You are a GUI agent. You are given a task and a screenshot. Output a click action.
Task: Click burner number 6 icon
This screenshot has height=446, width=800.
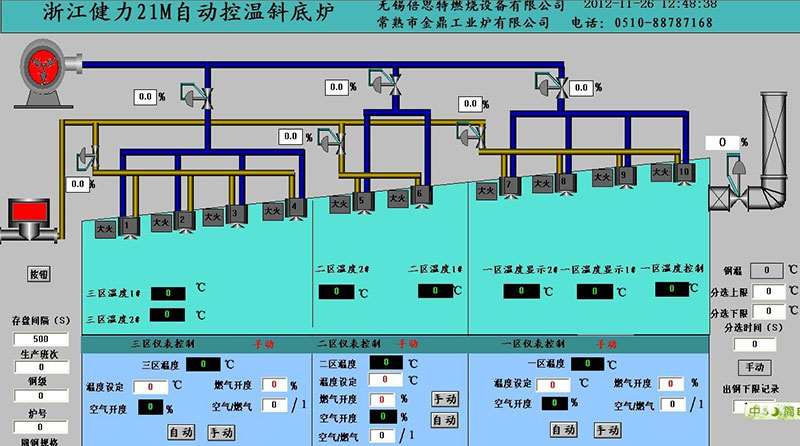(x=421, y=194)
